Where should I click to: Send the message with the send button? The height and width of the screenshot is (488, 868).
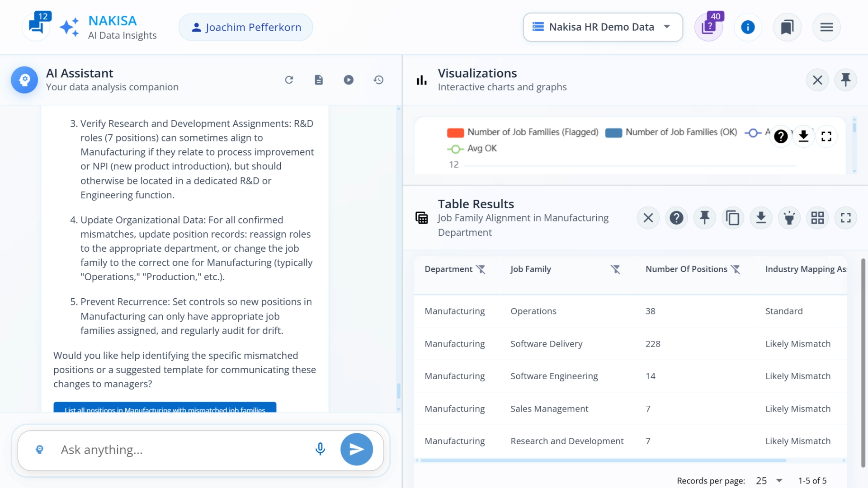(357, 449)
